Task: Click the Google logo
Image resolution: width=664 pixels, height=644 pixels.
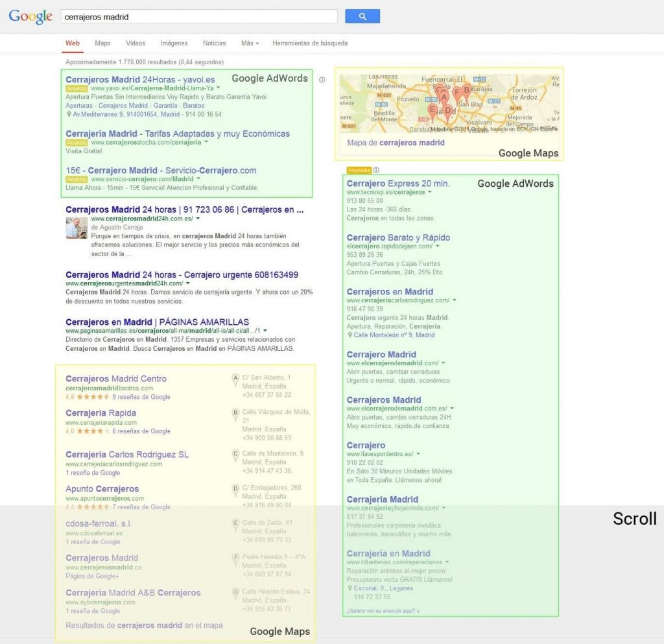Action: 30,16
